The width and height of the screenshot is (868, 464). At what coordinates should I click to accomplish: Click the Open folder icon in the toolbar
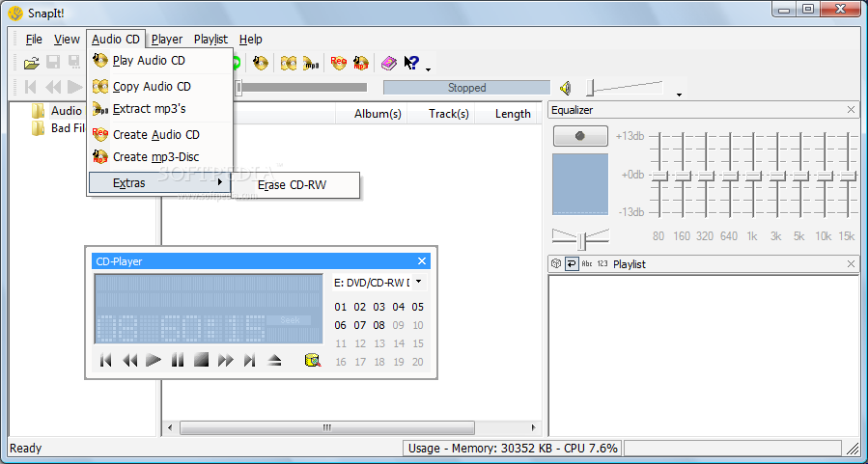click(x=32, y=63)
